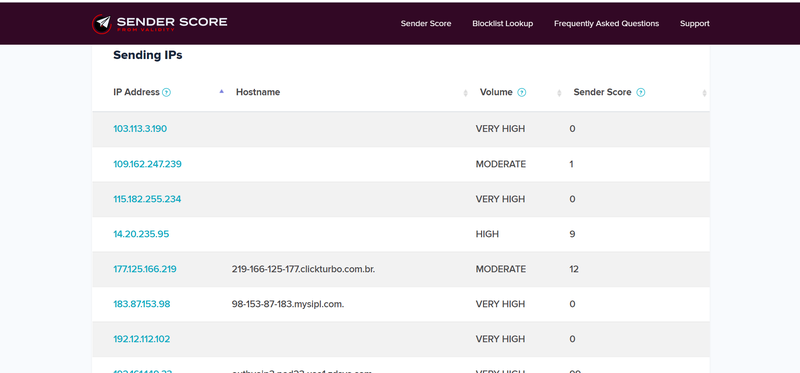Viewport: 800px width, 373px height.
Task: Click score 1 for 109.162.247.239
Action: (571, 164)
